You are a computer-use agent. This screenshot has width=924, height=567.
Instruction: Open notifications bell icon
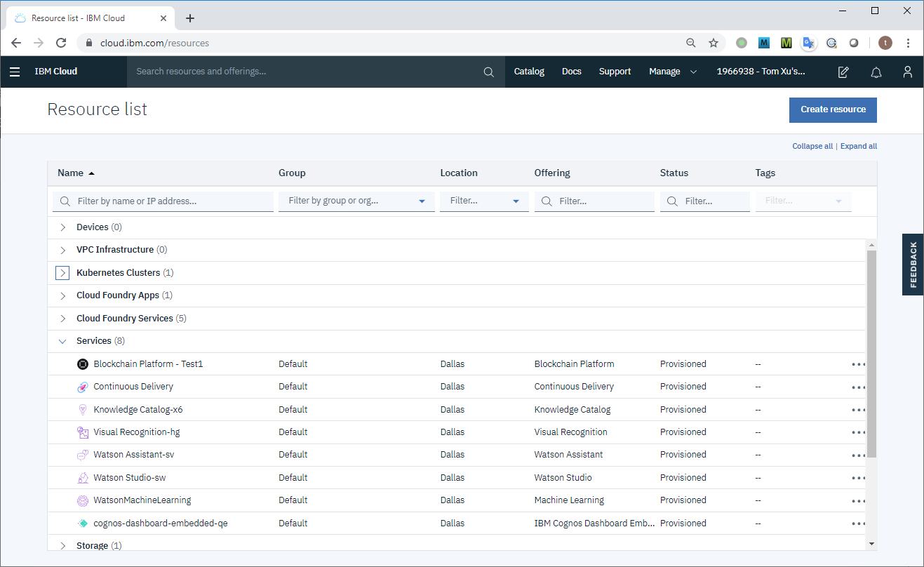(x=876, y=72)
